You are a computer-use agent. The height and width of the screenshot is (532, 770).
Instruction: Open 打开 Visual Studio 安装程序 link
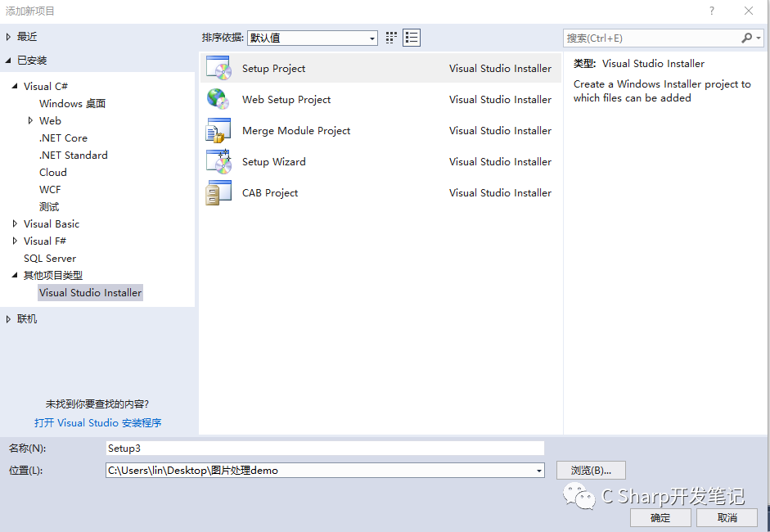97,423
